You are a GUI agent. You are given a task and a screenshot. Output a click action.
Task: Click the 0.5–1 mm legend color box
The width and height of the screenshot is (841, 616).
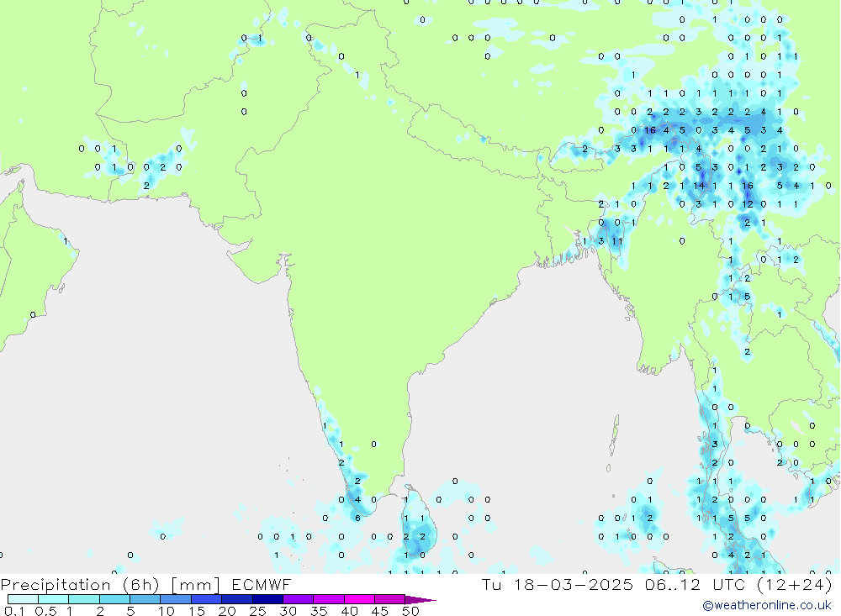point(54,599)
